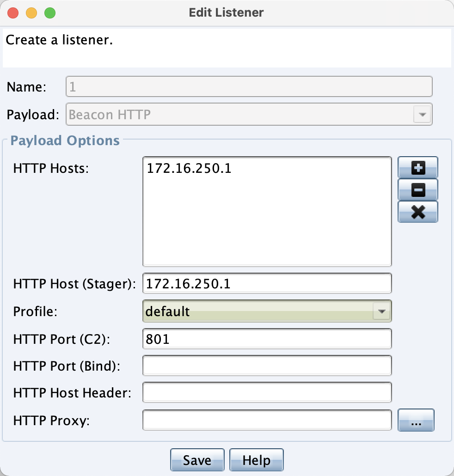Click the "..." button beside HTTP Proxy
Viewport: 454px width, 476px height.
click(416, 420)
